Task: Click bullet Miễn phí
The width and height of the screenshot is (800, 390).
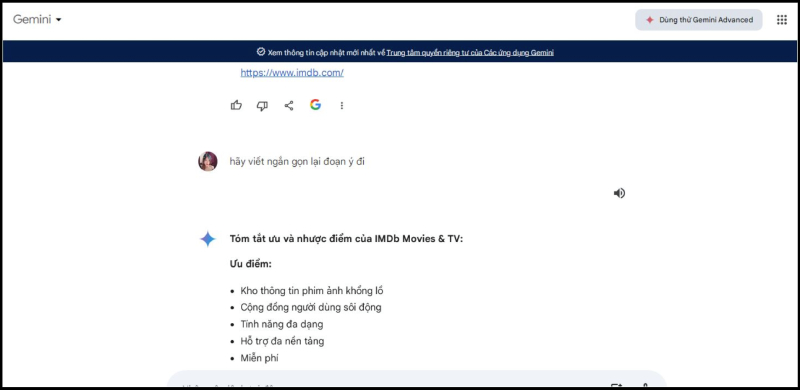Action: (x=259, y=358)
